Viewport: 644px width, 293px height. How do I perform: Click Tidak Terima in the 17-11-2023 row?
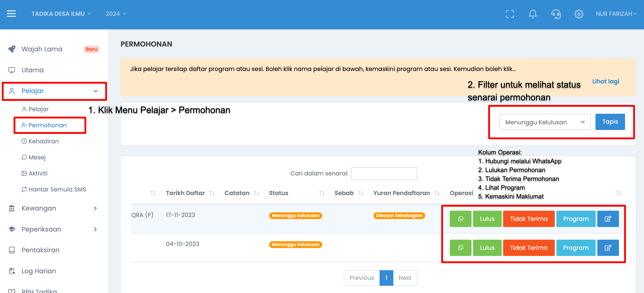(x=529, y=219)
